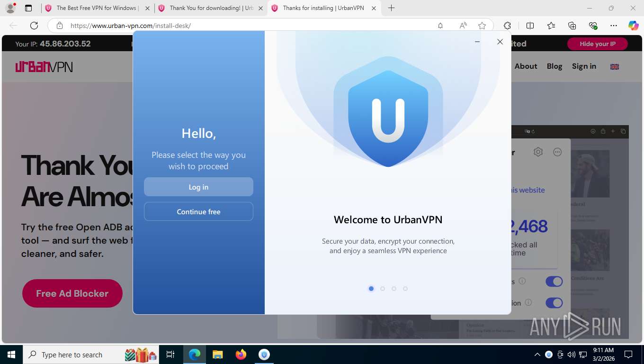The width and height of the screenshot is (644, 364).
Task: Activate Read aloud icon
Action: click(x=463, y=26)
